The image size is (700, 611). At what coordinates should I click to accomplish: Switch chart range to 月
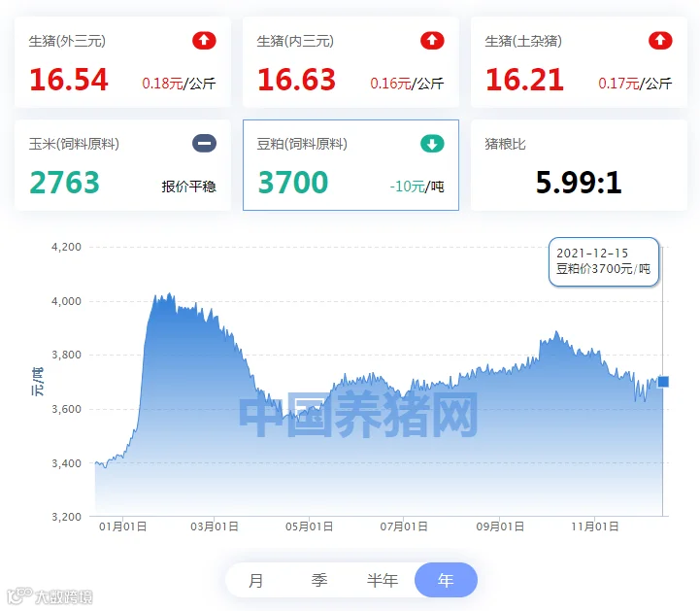click(x=255, y=580)
